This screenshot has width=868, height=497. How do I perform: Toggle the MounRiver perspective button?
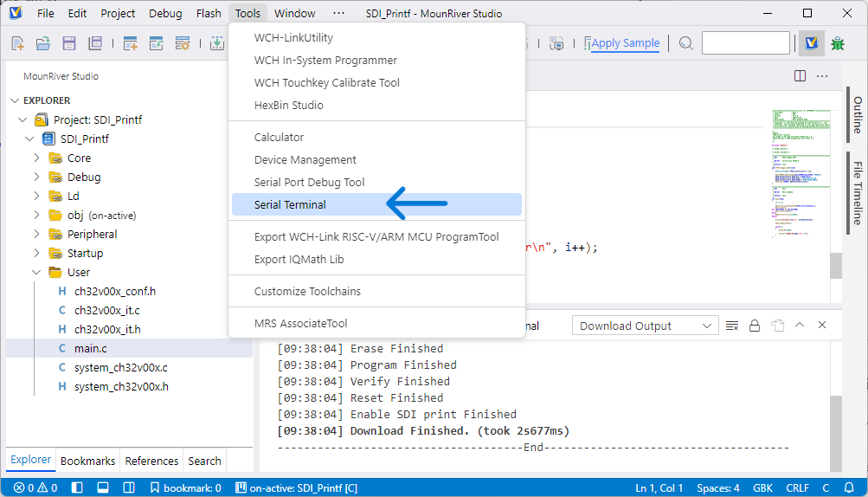click(811, 43)
